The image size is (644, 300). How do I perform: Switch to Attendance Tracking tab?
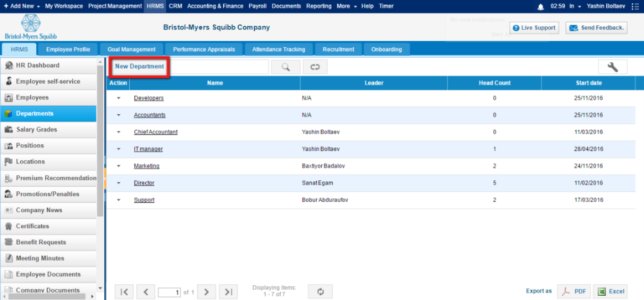click(279, 50)
